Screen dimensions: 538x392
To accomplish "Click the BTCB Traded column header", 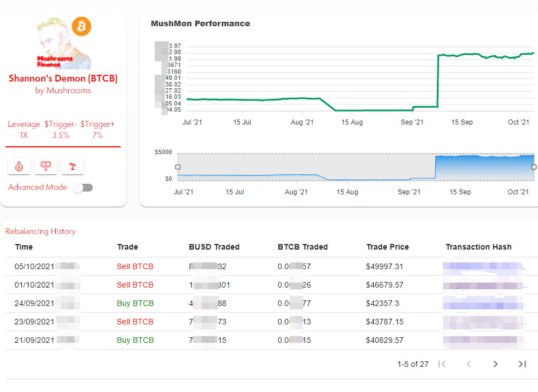I will (303, 247).
